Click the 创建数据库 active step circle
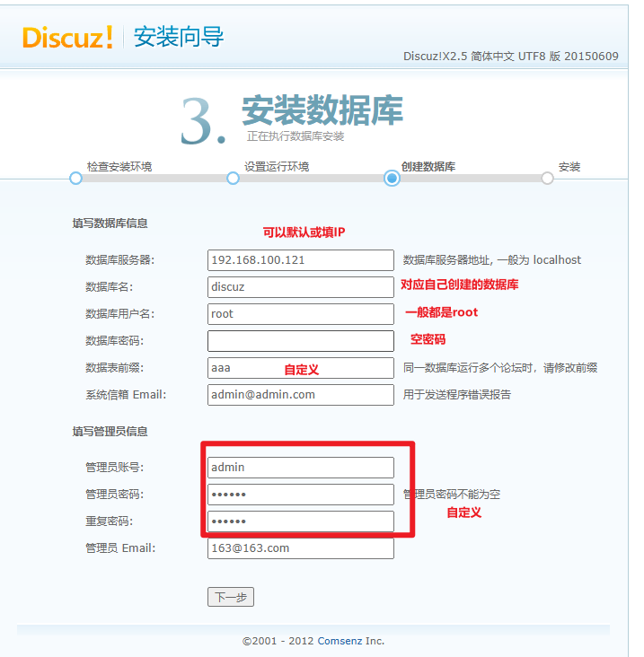This screenshot has width=644, height=657. (392, 178)
